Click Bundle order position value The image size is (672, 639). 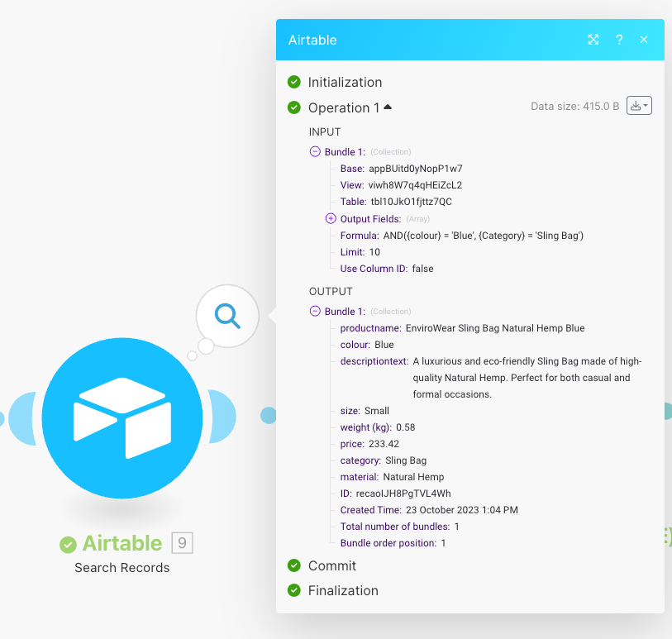point(443,543)
